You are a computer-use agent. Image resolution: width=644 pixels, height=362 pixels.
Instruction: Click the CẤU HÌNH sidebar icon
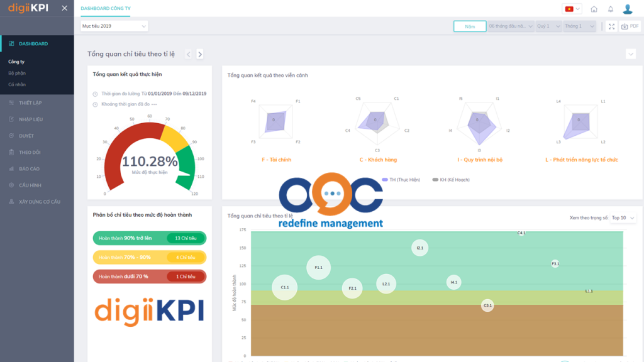[11, 185]
